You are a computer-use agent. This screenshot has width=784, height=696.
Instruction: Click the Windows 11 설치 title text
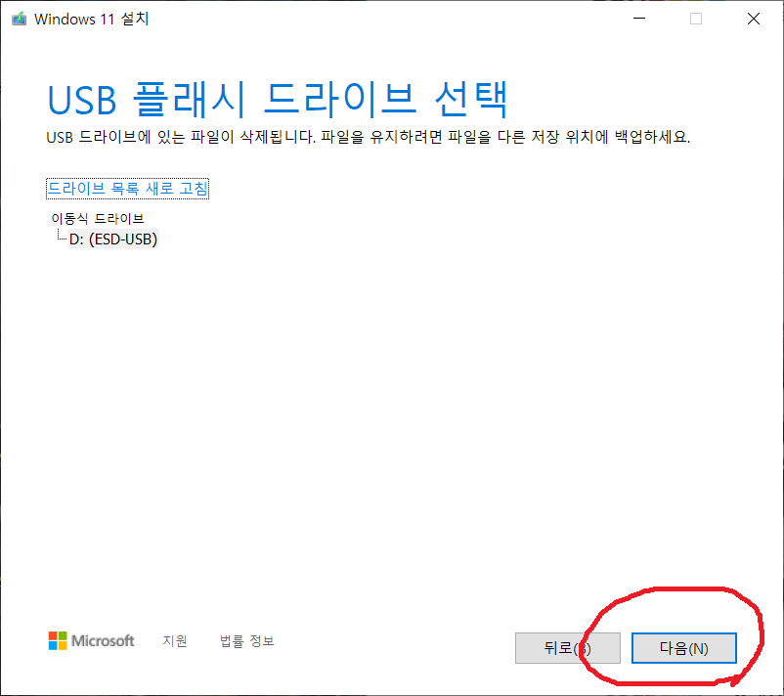92,19
